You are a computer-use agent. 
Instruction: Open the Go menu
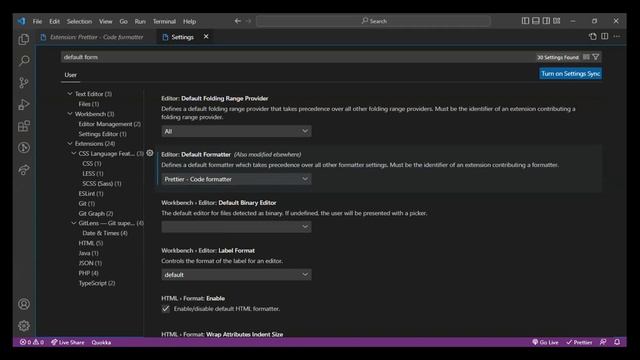click(x=123, y=21)
